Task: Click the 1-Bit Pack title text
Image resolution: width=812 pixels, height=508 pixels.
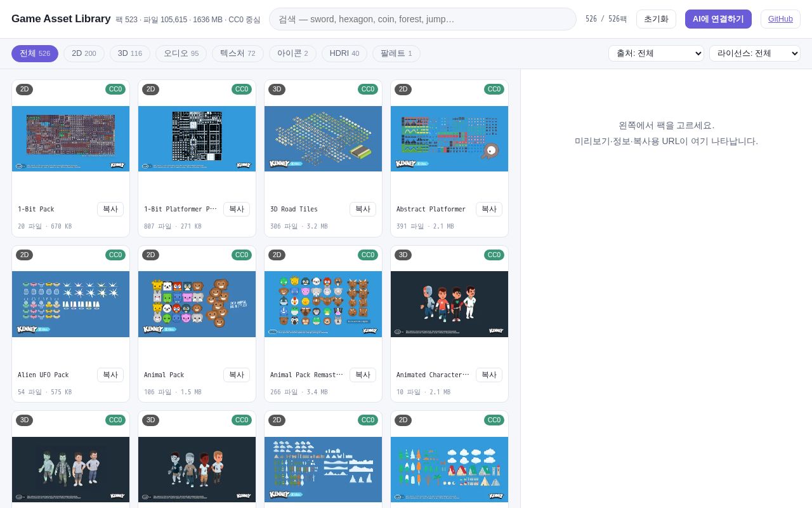Action: [x=36, y=209]
